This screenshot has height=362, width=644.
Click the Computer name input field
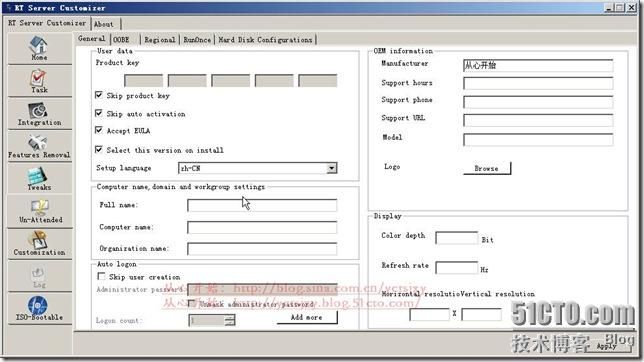(262, 227)
